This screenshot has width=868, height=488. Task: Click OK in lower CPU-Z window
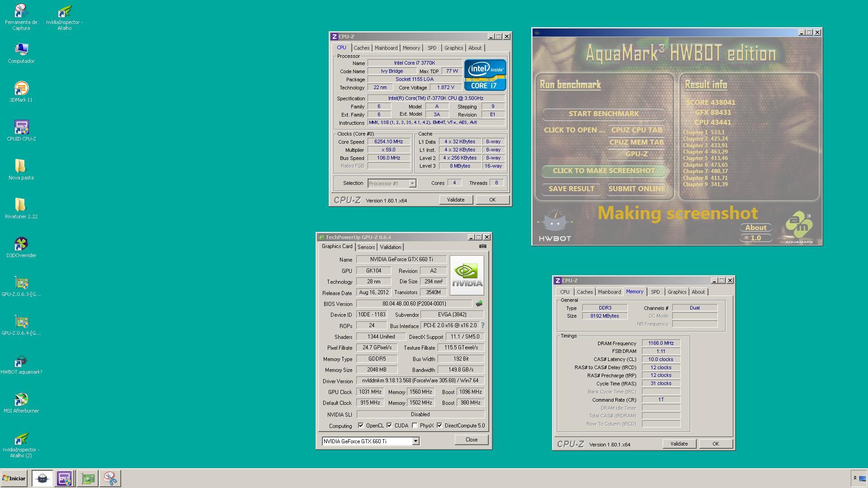click(716, 444)
